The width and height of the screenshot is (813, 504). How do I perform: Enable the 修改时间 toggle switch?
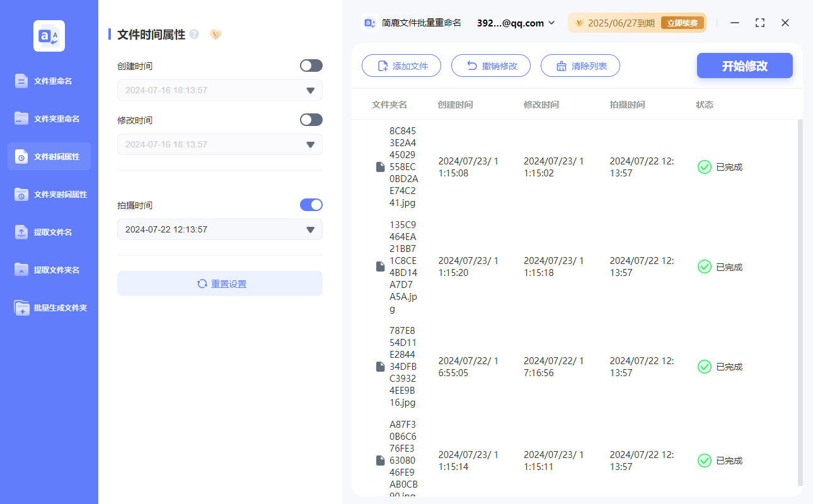click(x=311, y=120)
